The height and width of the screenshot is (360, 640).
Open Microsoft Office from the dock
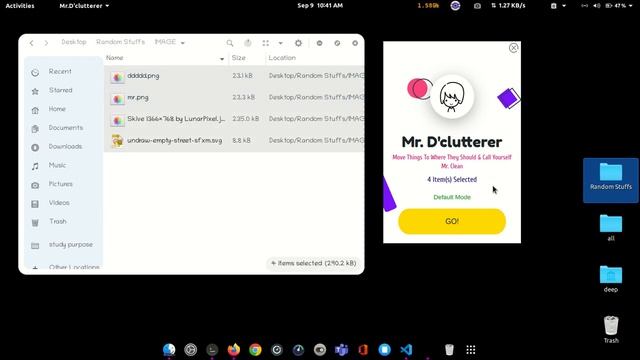(363, 350)
